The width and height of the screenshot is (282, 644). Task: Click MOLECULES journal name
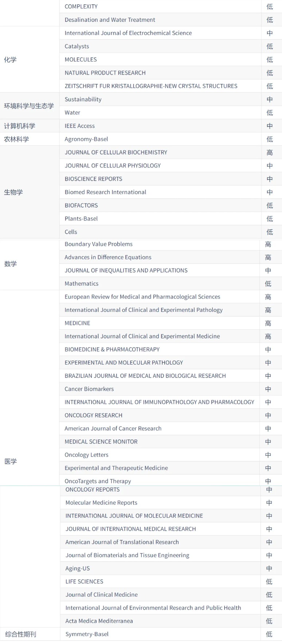click(81, 60)
